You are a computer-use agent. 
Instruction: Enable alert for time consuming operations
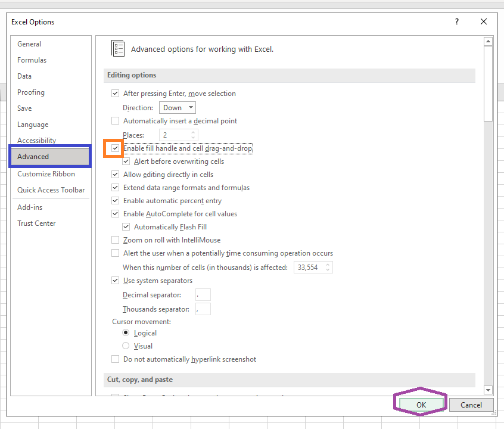tap(115, 253)
